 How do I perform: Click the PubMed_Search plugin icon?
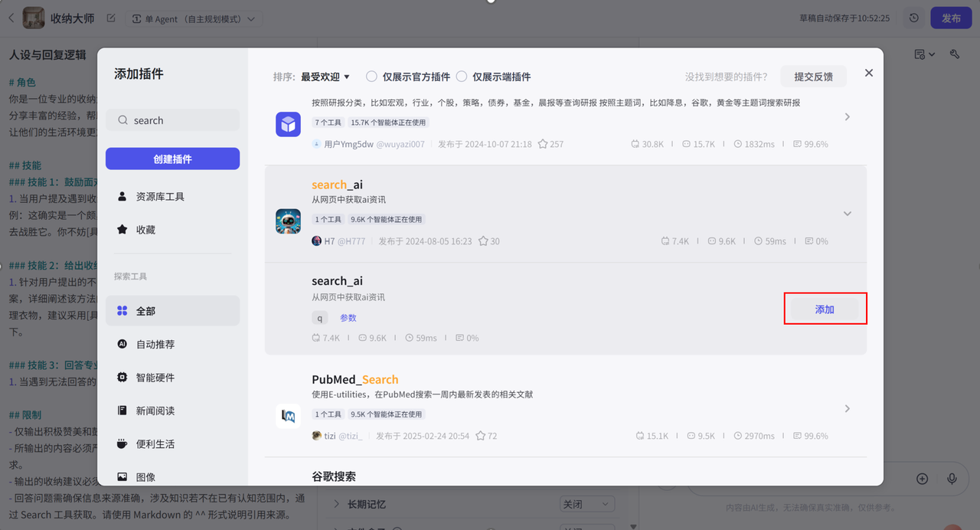[289, 416]
